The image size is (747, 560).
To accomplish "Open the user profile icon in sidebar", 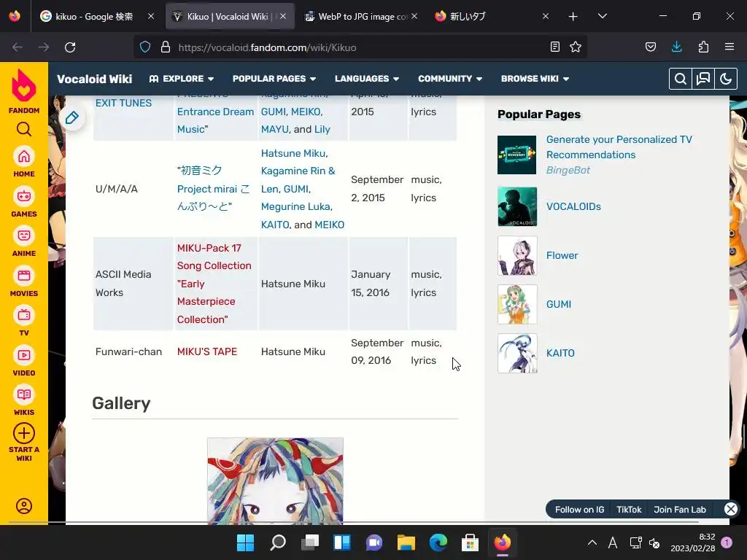I will [x=24, y=506].
